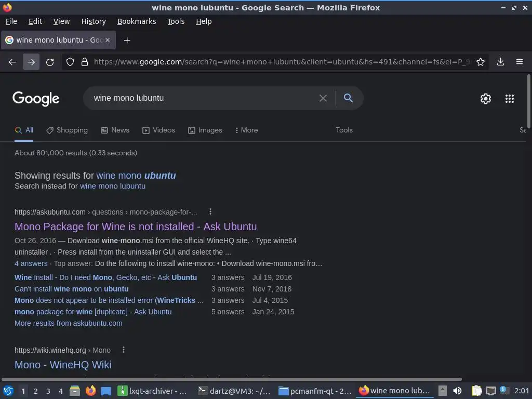
Task: Clear the Google search box
Action: click(x=323, y=98)
